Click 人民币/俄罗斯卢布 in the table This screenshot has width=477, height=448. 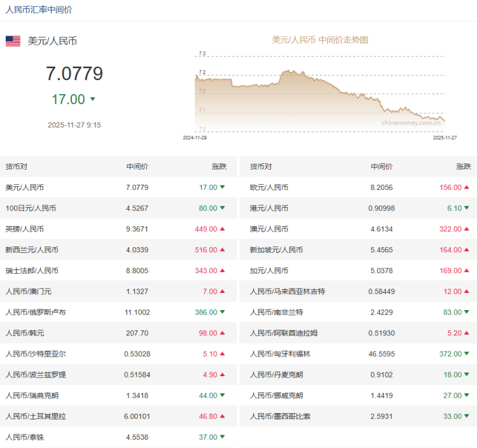point(36,313)
